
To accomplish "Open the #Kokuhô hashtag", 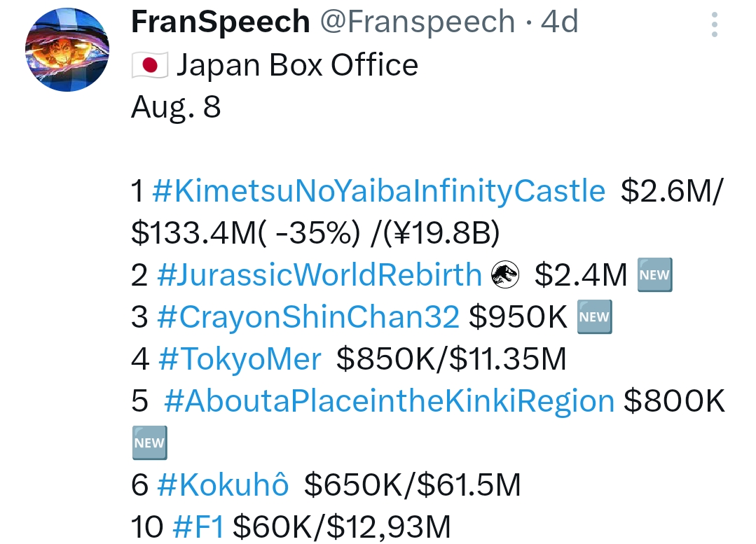I will 223,485.
